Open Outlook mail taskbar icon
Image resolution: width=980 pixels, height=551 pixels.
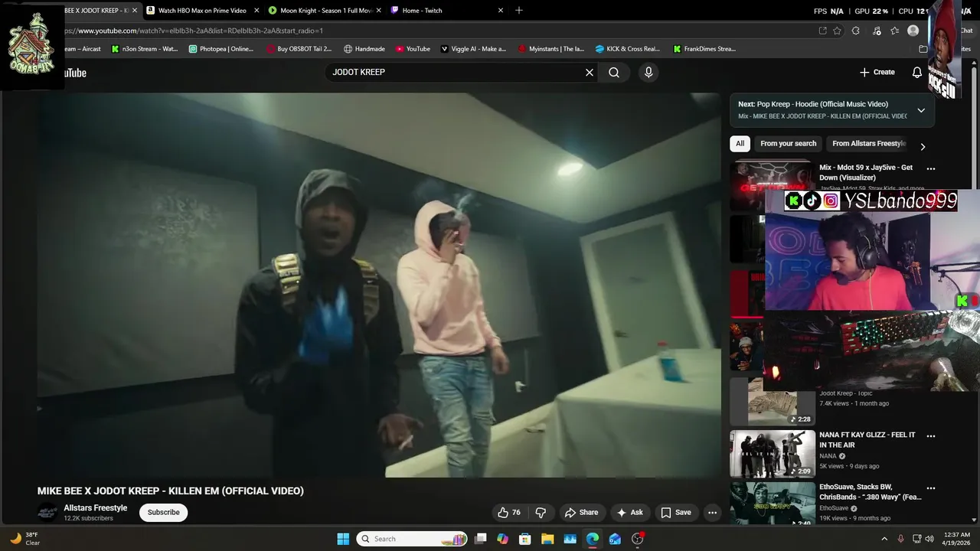point(615,539)
